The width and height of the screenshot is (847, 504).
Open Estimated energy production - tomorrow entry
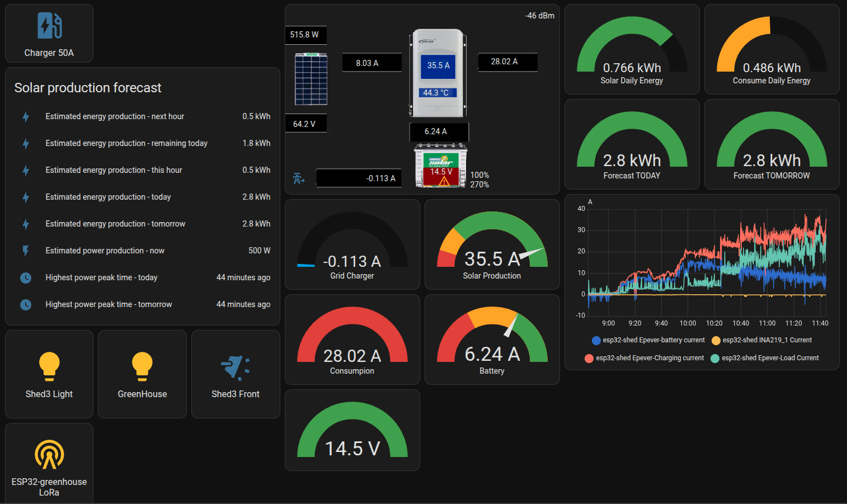(x=115, y=224)
